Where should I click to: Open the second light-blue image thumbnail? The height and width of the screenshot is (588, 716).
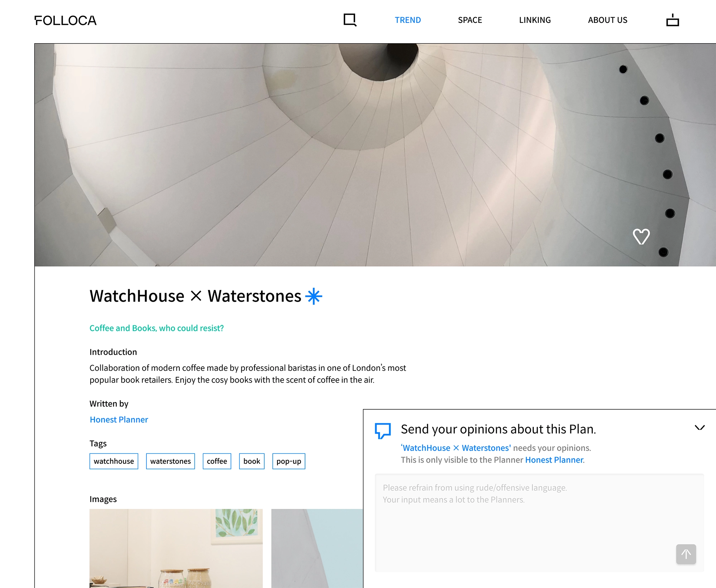coord(317,548)
